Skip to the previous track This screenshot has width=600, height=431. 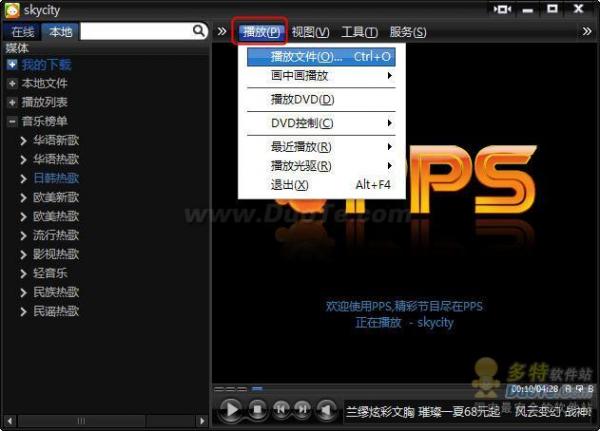click(281, 410)
